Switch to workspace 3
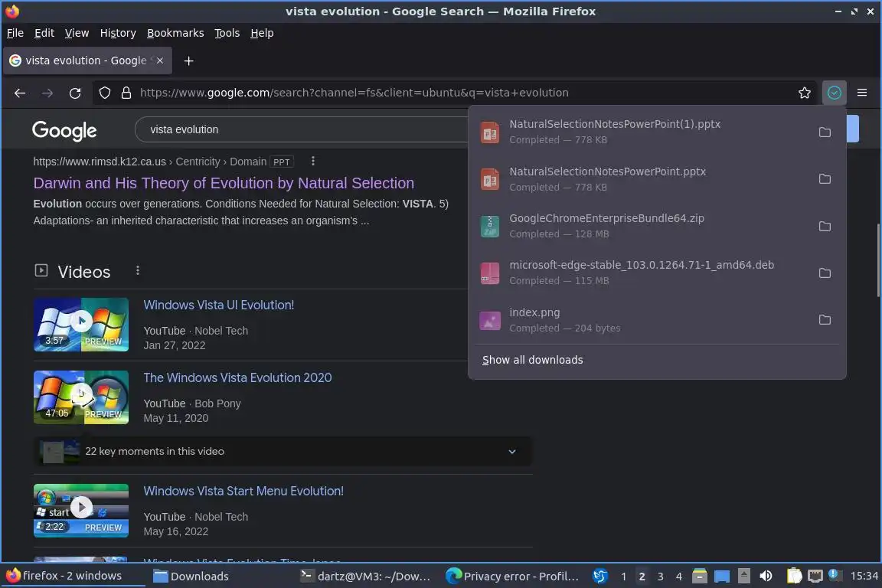This screenshot has height=588, width=882. click(x=661, y=577)
